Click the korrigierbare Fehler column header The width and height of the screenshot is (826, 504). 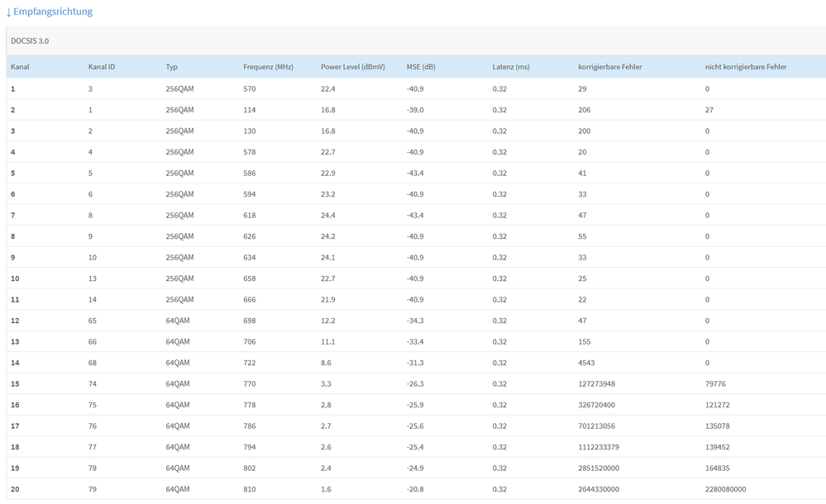pos(610,67)
